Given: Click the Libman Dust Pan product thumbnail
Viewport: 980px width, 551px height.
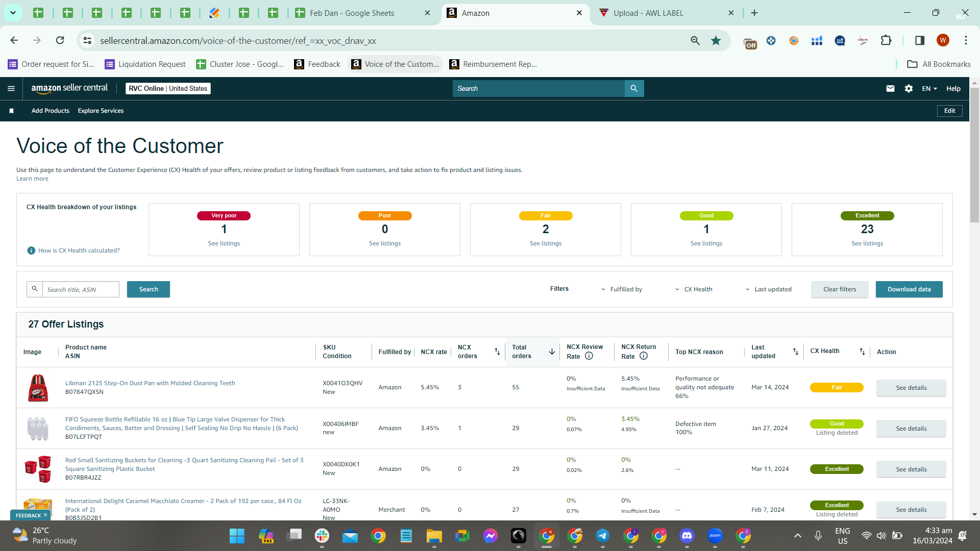Looking at the screenshot, I should [38, 388].
